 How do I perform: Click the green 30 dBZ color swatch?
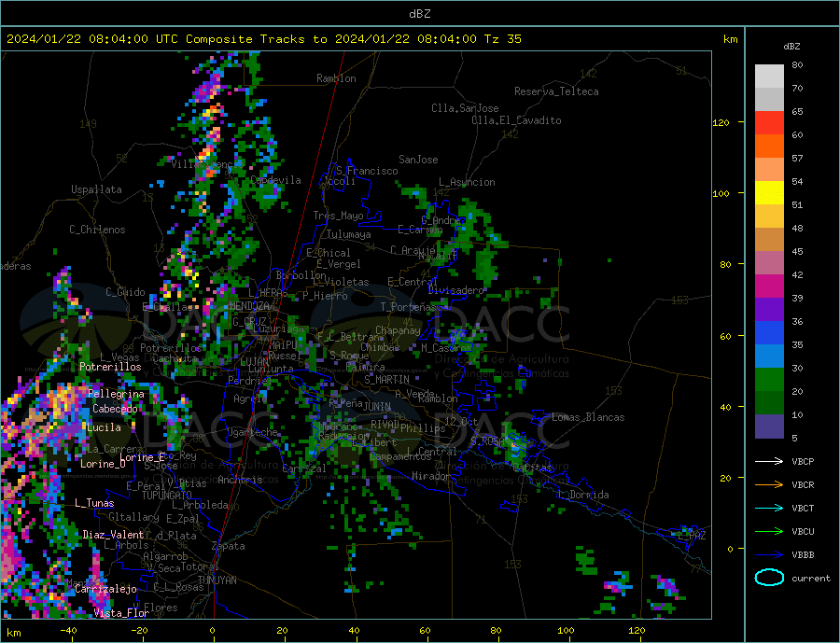coord(769,380)
